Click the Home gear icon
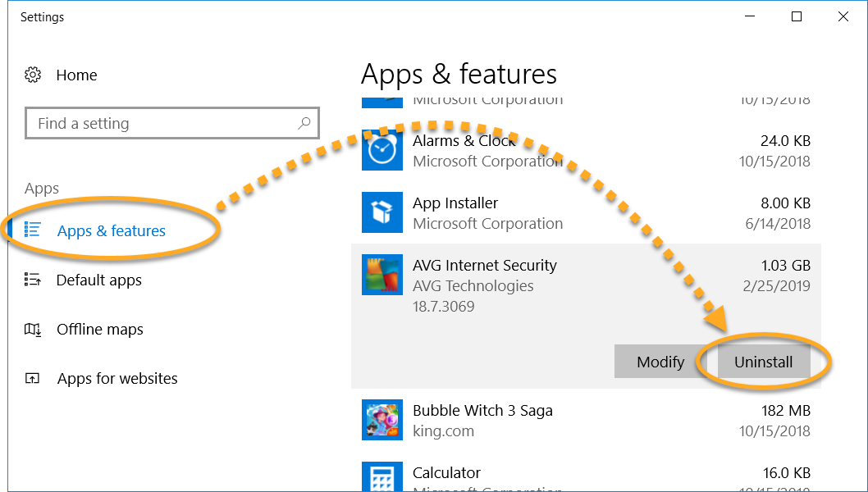This screenshot has height=492, width=868. coord(33,75)
